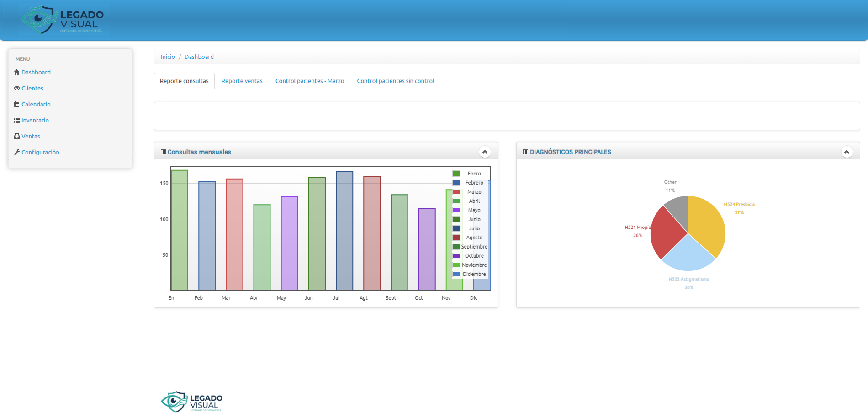Click the Ventas sidebar icon
This screenshot has height=413, width=868.
(17, 136)
